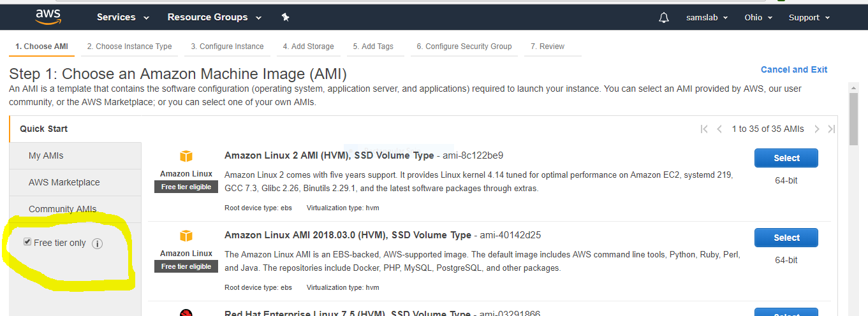This screenshot has height=316, width=868.
Task: Switch to 1. Choose AMI step
Action: [x=41, y=47]
